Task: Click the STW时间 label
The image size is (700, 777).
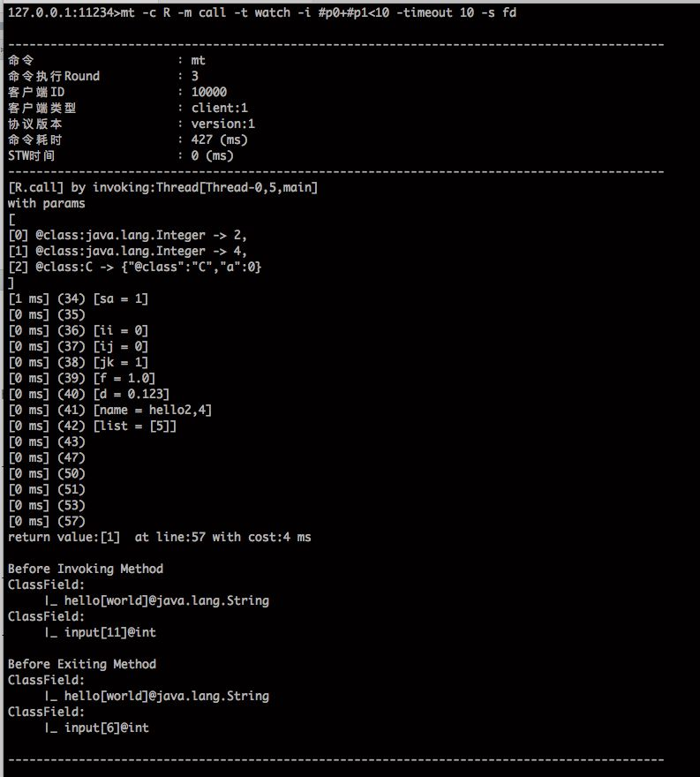Action: coord(31,155)
